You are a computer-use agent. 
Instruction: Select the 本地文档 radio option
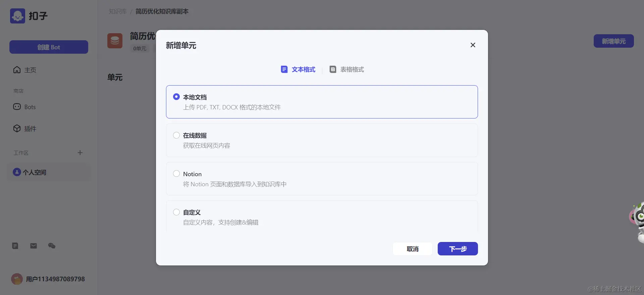pyautogui.click(x=176, y=97)
